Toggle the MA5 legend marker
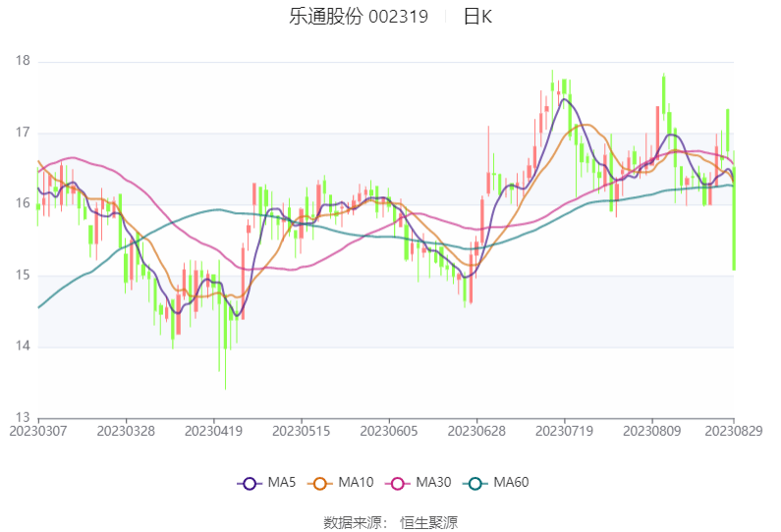This screenshot has height=532, width=781. click(x=250, y=483)
